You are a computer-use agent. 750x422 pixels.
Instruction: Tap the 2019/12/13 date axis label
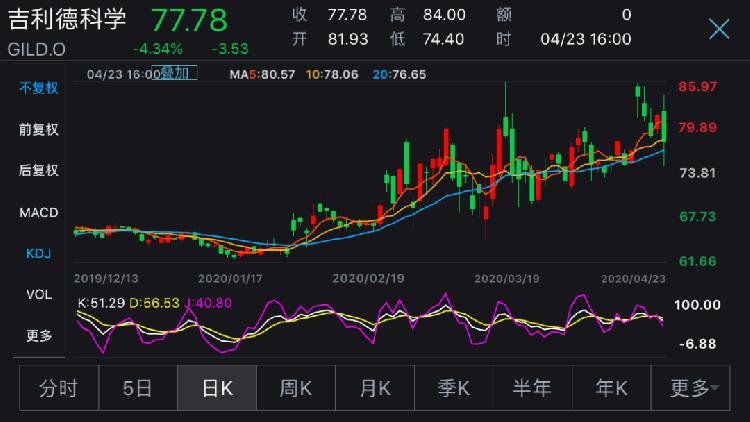tap(106, 278)
